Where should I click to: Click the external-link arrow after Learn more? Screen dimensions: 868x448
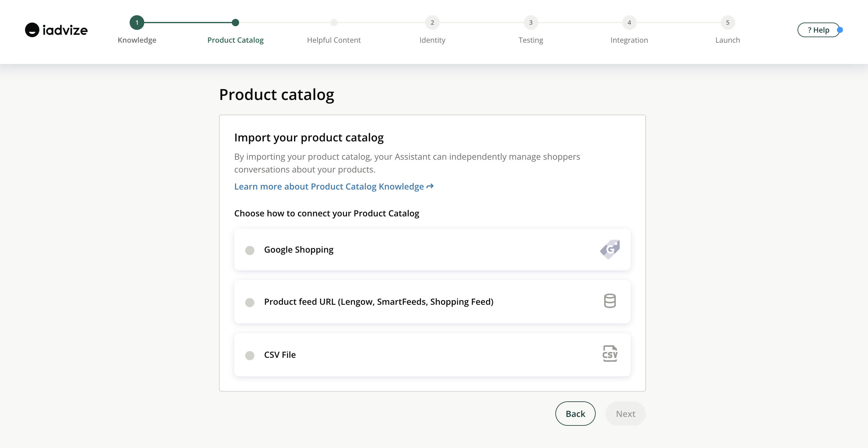tap(430, 186)
